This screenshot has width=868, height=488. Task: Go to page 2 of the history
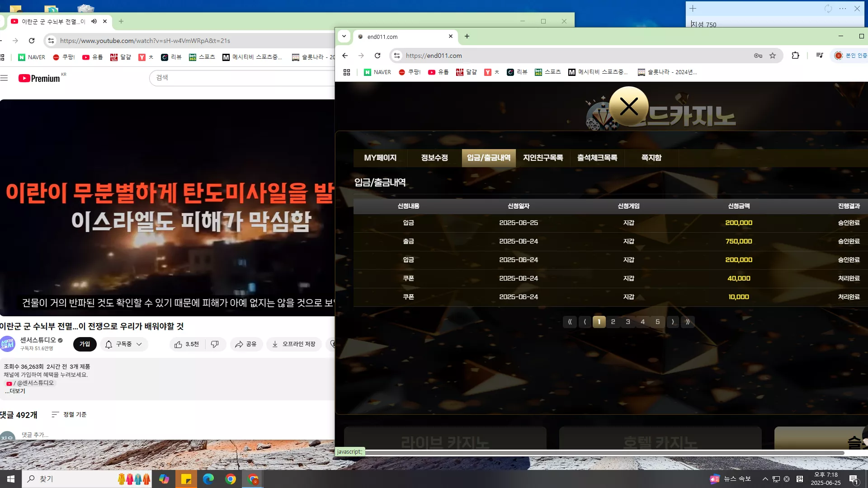click(613, 322)
